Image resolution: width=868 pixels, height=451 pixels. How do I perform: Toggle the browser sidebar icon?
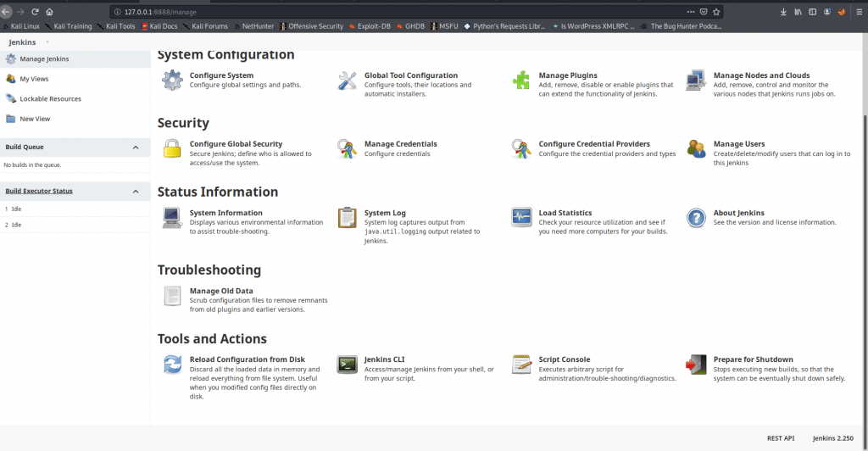click(x=812, y=12)
